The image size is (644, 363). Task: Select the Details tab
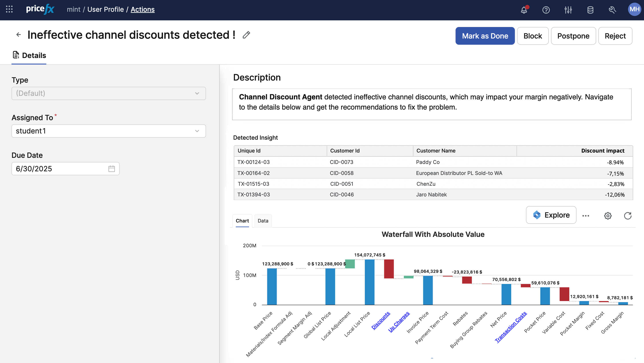pyautogui.click(x=29, y=56)
